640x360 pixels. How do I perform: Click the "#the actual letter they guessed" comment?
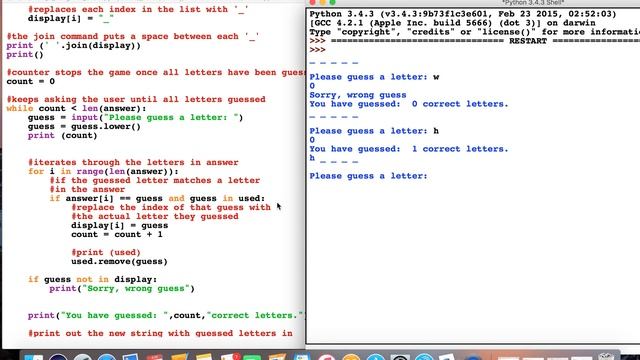point(155,216)
